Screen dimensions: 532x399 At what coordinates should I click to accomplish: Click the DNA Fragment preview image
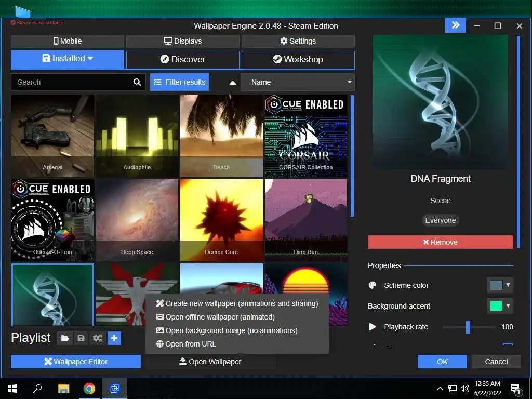[441, 102]
